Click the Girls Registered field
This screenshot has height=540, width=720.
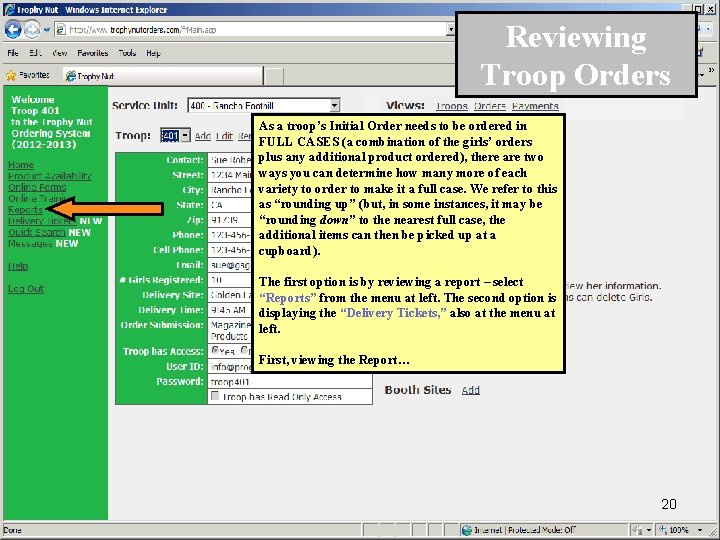(x=230, y=280)
